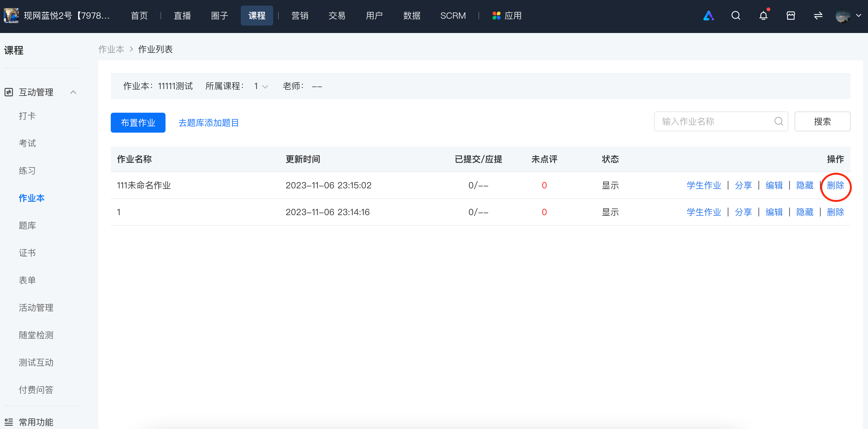Image resolution: width=868 pixels, height=429 pixels.
Task: Click magnifier icon inside assignment search box
Action: (x=778, y=121)
